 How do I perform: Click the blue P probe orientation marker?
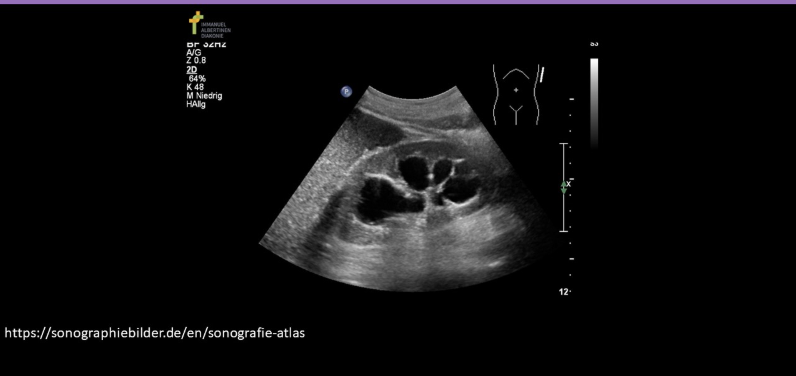[x=346, y=92]
